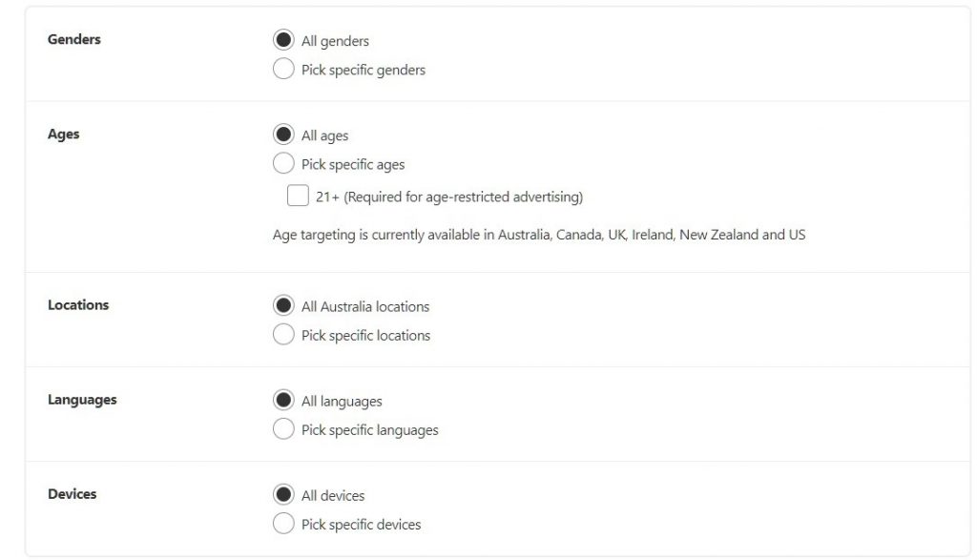Select the All languages radio button
The width and height of the screenshot is (977, 560).
[x=283, y=401]
